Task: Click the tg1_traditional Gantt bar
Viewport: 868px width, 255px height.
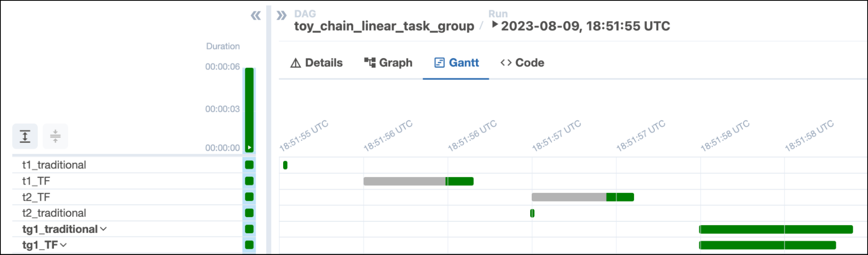Action: tap(776, 230)
